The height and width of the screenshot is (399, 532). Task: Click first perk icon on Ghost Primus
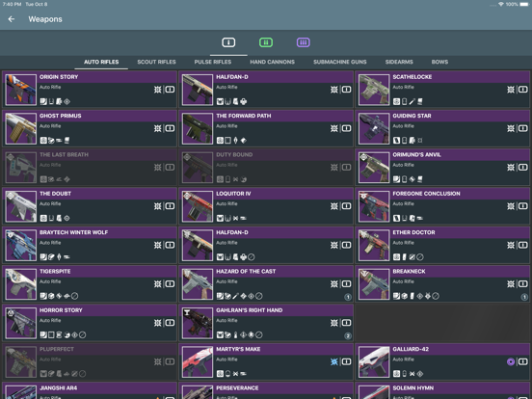coord(43,140)
